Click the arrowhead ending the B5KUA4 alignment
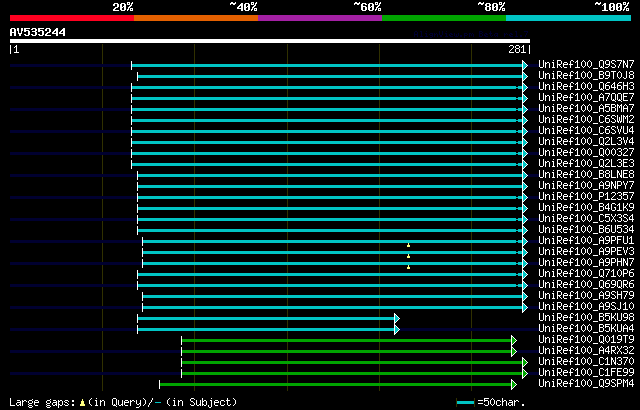640x410 pixels. [x=397, y=330]
